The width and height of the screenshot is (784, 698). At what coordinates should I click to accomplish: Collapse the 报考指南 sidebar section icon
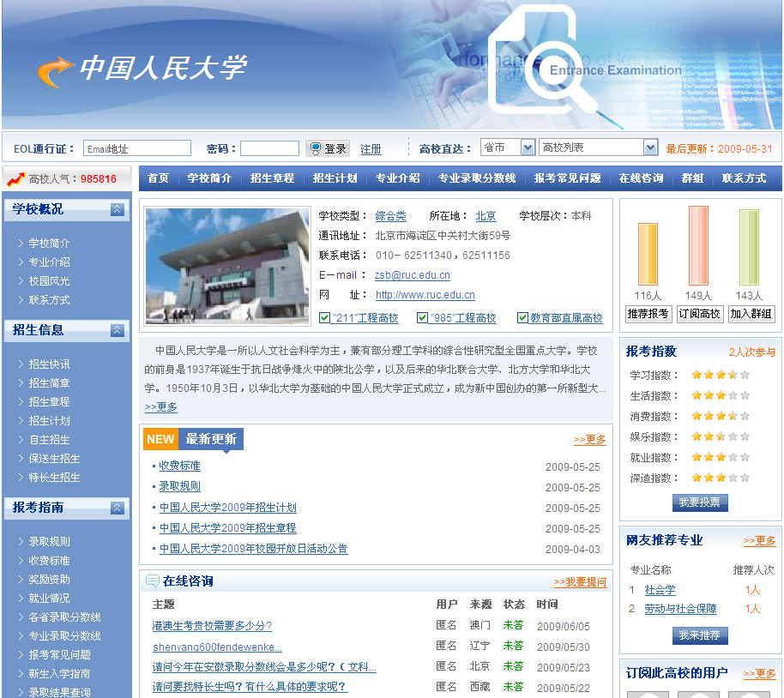(118, 508)
